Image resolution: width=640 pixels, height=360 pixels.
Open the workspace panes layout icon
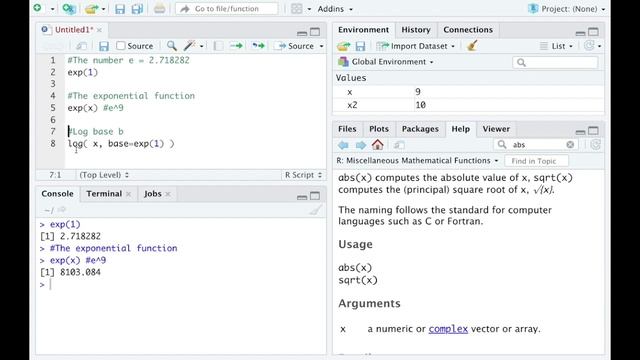[297, 9]
